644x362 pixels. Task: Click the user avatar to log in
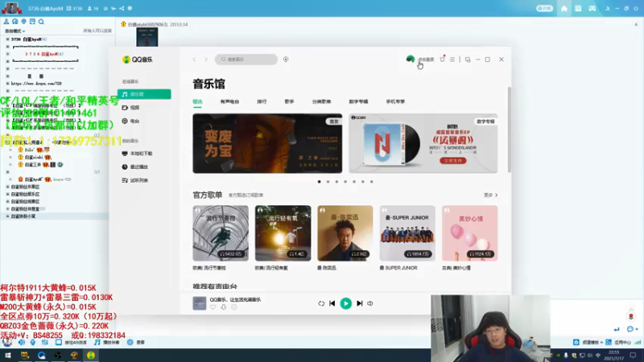coord(410,59)
